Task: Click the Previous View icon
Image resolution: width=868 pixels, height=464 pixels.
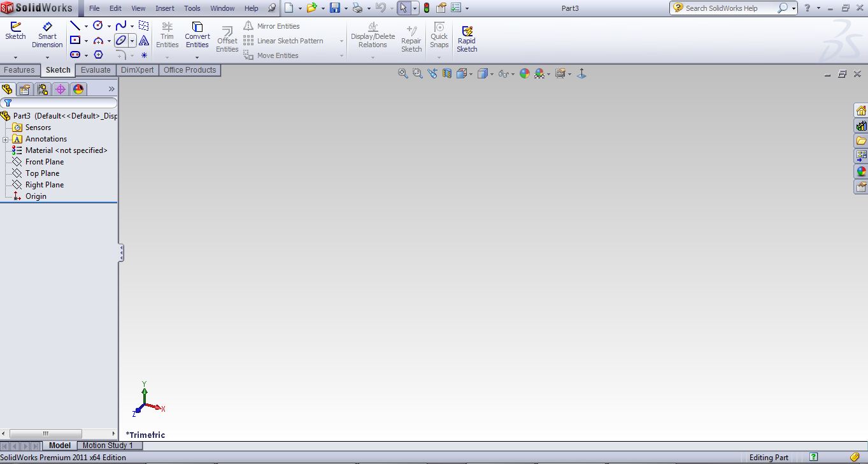Action: 432,74
